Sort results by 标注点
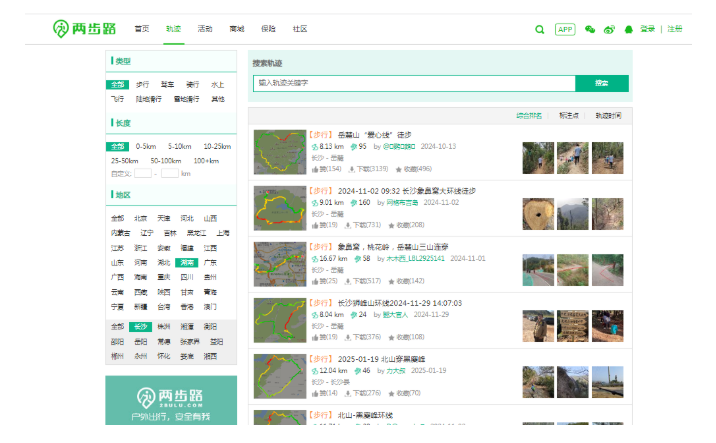 [x=569, y=116]
